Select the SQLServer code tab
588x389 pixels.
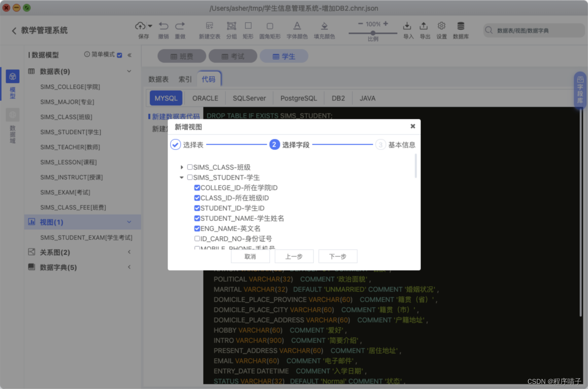[249, 98]
